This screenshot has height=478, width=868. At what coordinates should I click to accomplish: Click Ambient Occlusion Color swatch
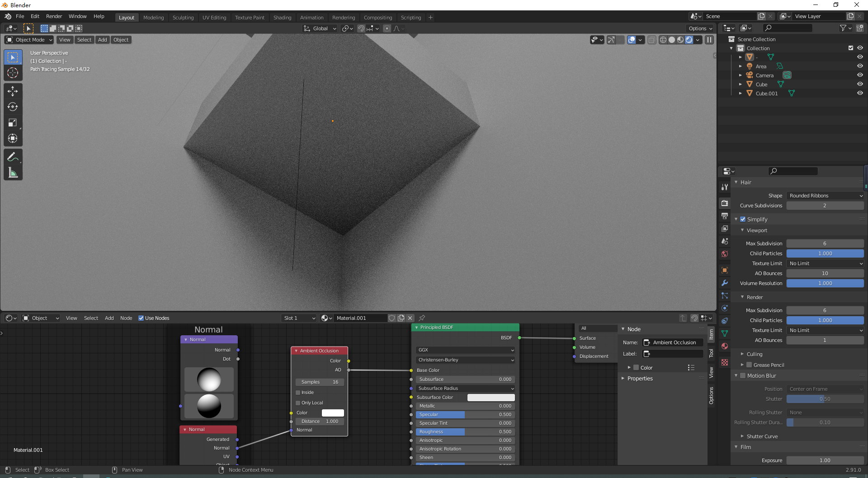pos(333,413)
